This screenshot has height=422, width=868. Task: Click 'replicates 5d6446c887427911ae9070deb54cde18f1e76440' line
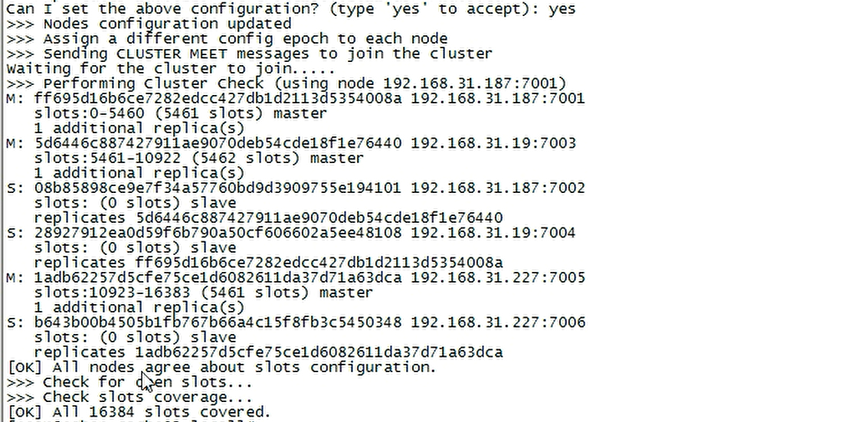coord(268,218)
